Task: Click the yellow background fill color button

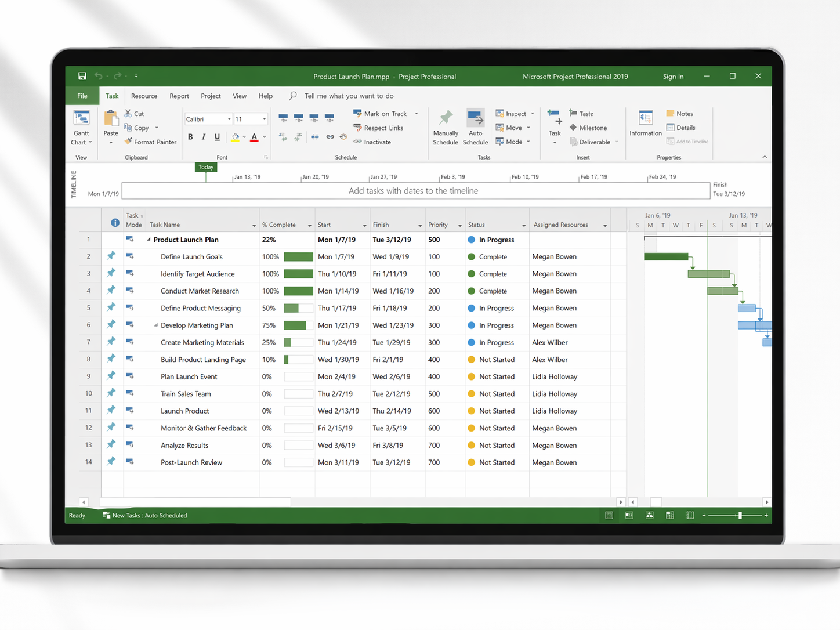Action: click(x=236, y=137)
